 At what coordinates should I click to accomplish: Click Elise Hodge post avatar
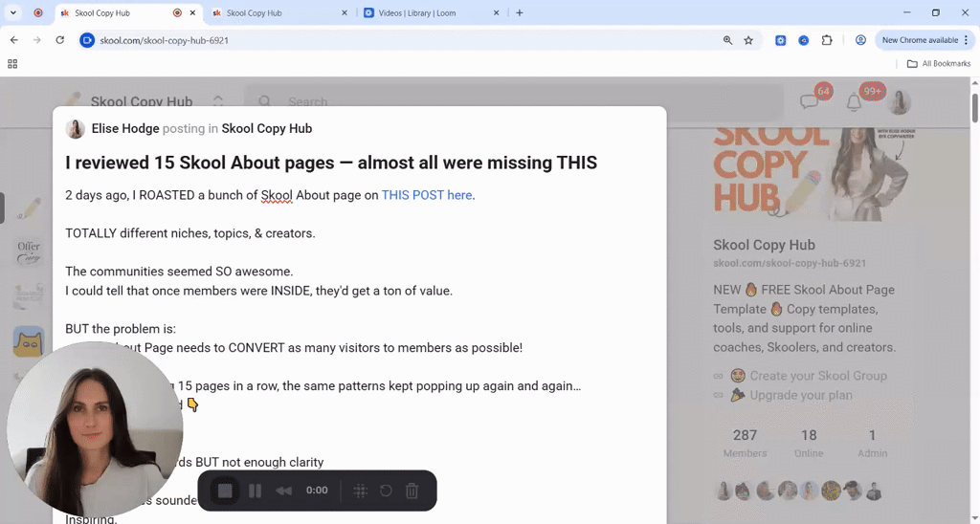(75, 129)
